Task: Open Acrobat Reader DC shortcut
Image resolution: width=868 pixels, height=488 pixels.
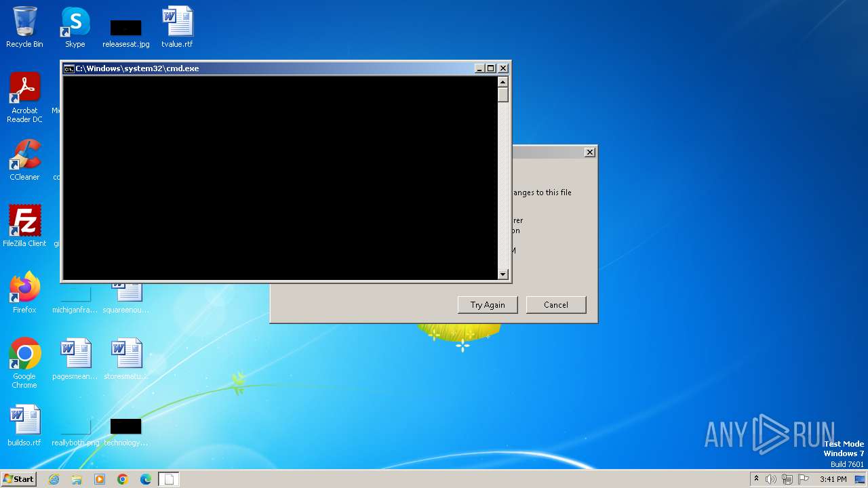Action: (24, 98)
